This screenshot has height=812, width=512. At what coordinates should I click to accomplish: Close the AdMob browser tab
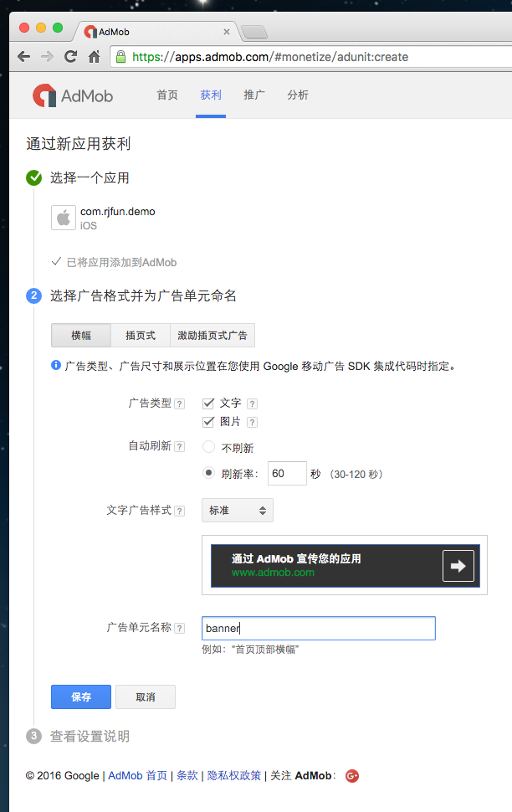[x=227, y=32]
